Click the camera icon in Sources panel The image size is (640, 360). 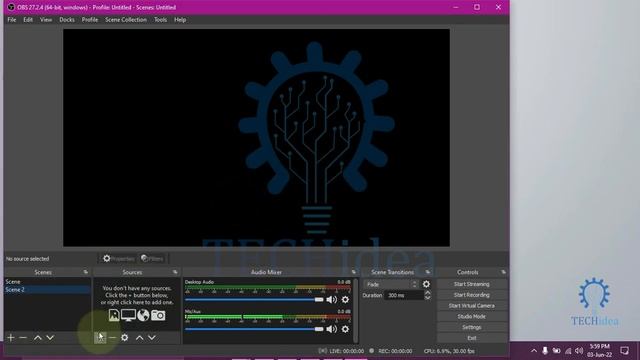tap(158, 315)
